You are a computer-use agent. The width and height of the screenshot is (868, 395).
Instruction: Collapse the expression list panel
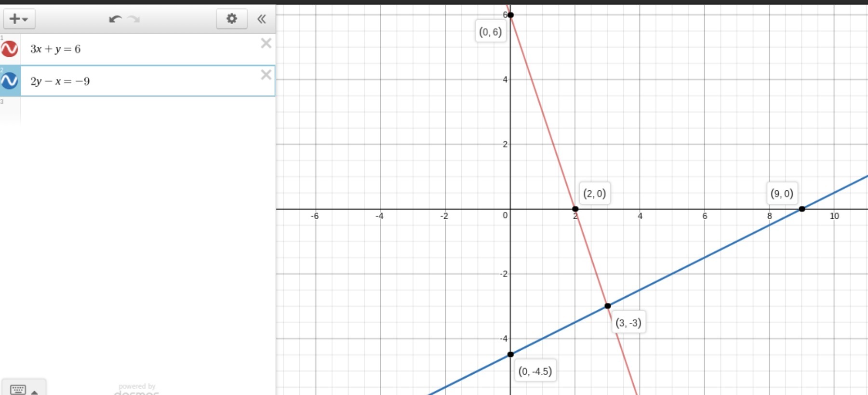click(262, 19)
